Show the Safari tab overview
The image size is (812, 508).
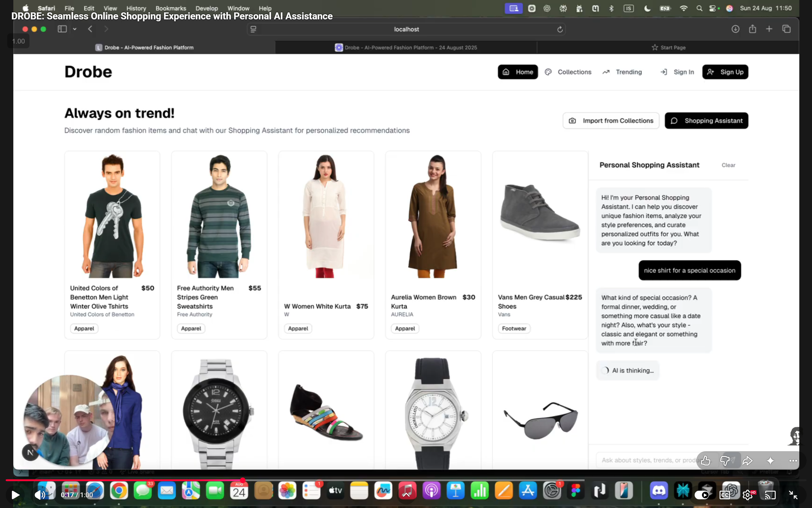click(x=787, y=29)
